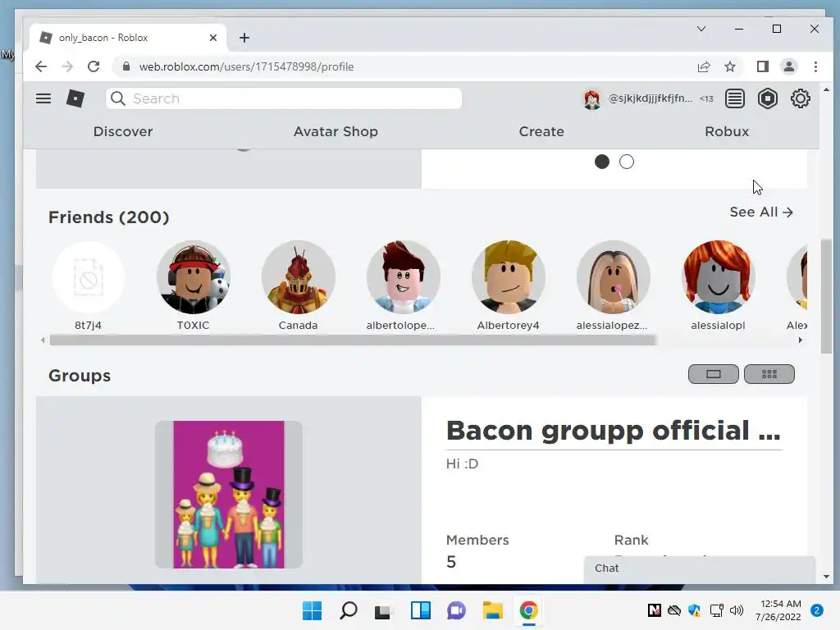Open friend 8t7j4 profile avatar
840x630 pixels.
(89, 277)
